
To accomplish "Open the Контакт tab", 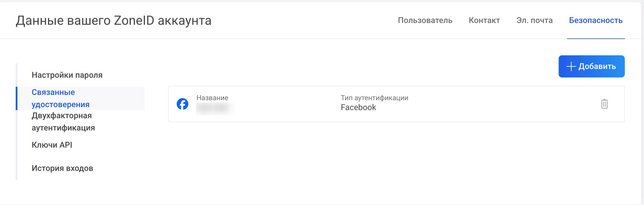I will pyautogui.click(x=484, y=20).
